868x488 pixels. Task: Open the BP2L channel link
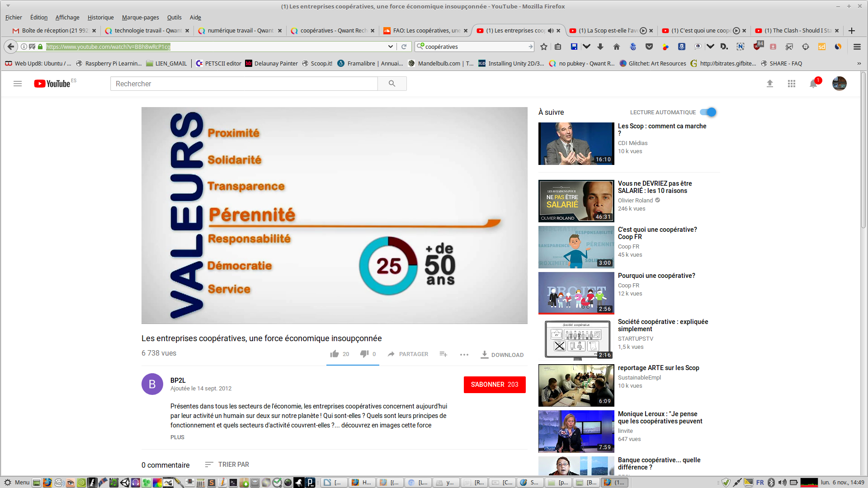click(178, 380)
